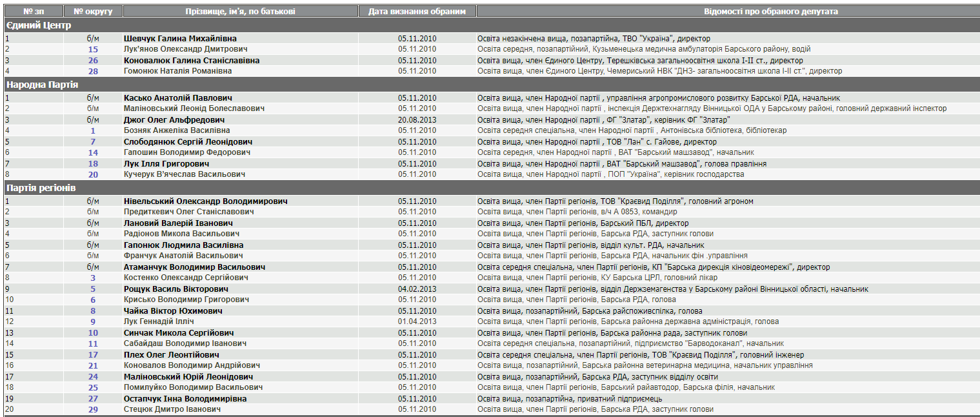This screenshot has height=417, width=980.
Task: Select the "Партія регіонів" group header
Action: click(x=41, y=188)
